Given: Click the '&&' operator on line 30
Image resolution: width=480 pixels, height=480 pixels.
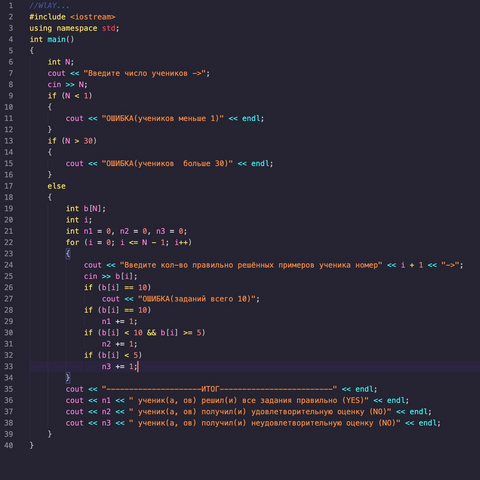Looking at the screenshot, I should (151, 333).
